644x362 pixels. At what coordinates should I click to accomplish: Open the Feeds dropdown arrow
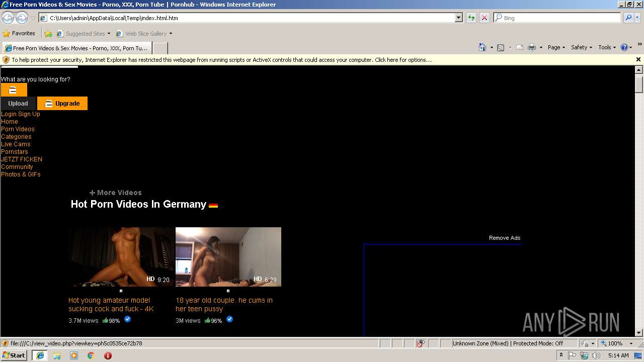tap(510, 47)
